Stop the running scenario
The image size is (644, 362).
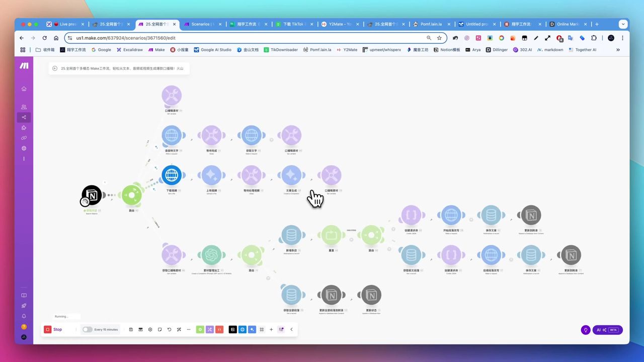pyautogui.click(x=53, y=329)
